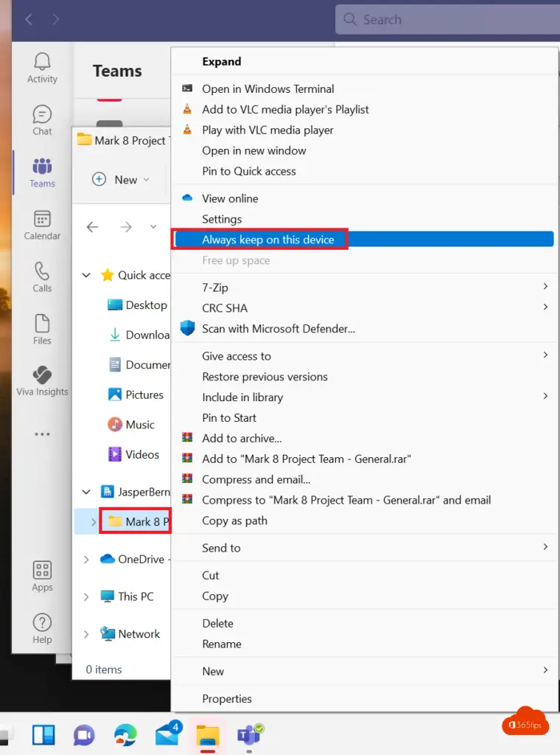The height and width of the screenshot is (755, 560).
Task: Select Always keep on this device
Action: pyautogui.click(x=267, y=240)
